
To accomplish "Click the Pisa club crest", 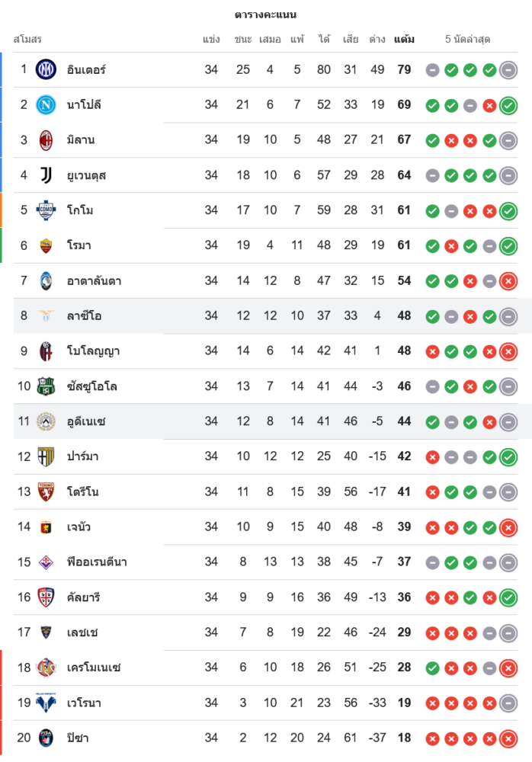I will pos(46,738).
